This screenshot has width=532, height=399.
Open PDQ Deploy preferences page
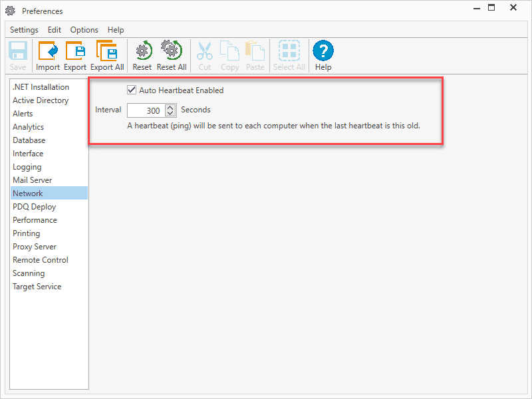pyautogui.click(x=49, y=207)
